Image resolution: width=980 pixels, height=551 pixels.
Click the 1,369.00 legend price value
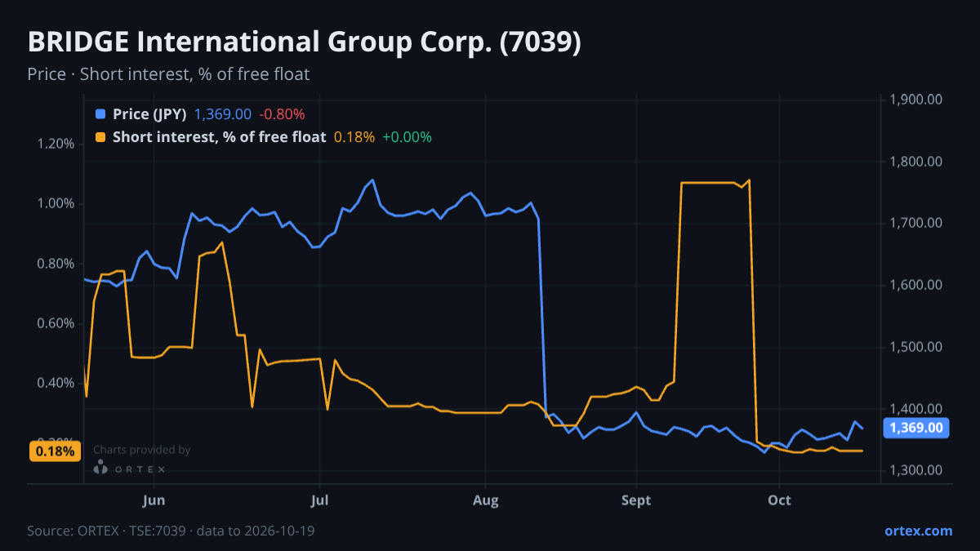223,114
